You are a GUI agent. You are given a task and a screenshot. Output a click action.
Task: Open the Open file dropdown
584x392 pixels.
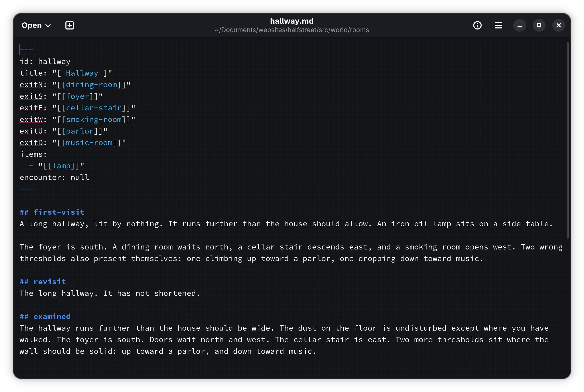pyautogui.click(x=36, y=25)
